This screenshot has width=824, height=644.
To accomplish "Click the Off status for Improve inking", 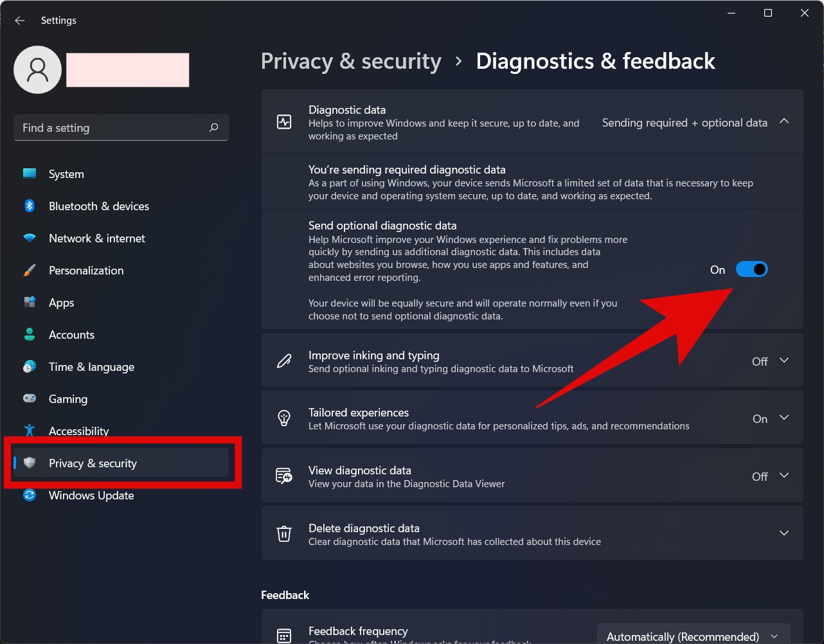I will [760, 362].
